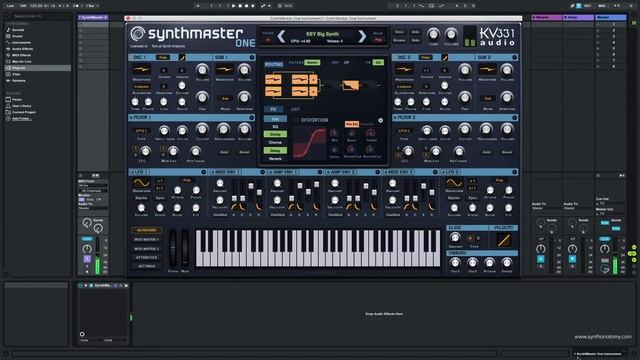Open Sounds category in Ableton browser
640x360 pixels.
point(18,30)
